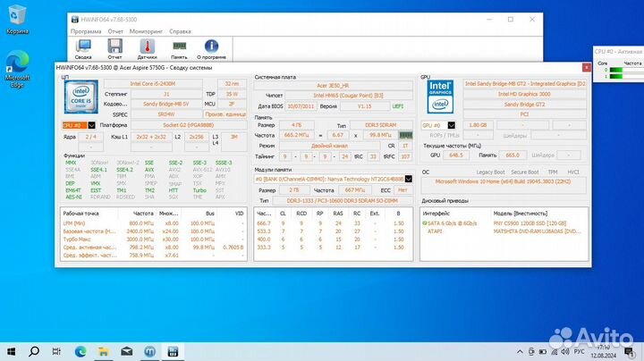Screen dimensions: 644x361
Task: Open the memory module BANK 0 dropdown
Action: [x=408, y=179]
